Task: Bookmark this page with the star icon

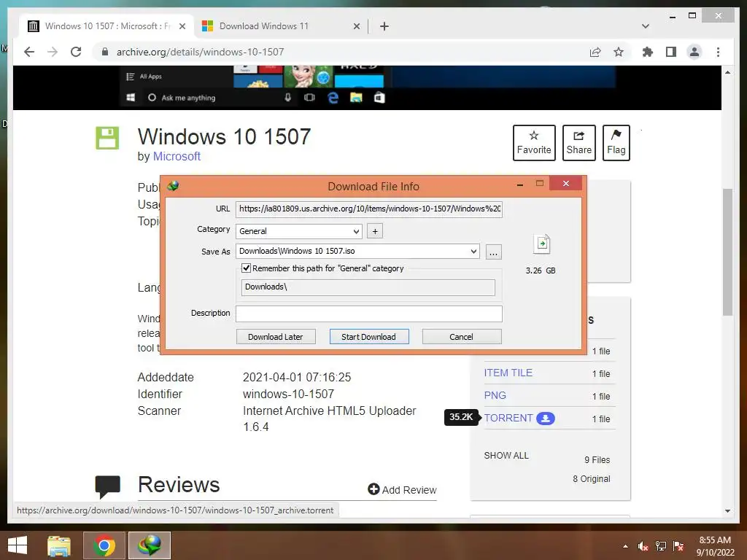Action: coord(619,52)
